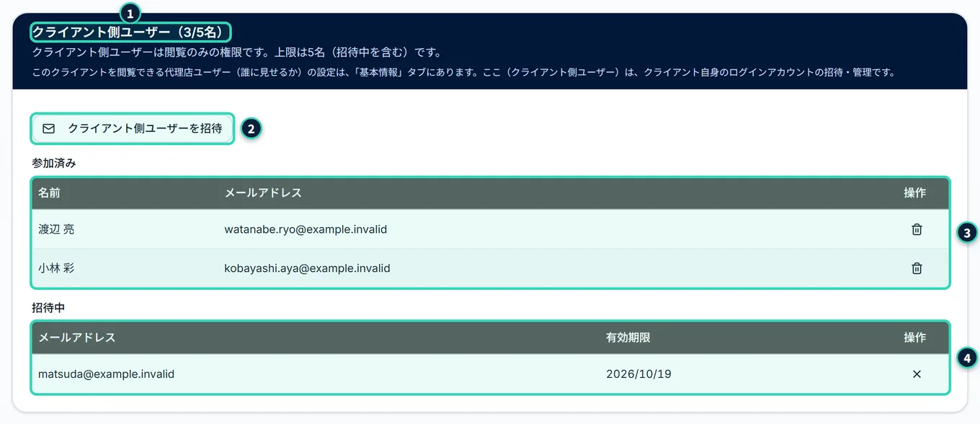Viewport: 980px width, 424px height.
Task: Click the 名前 column header
Action: coord(49,193)
